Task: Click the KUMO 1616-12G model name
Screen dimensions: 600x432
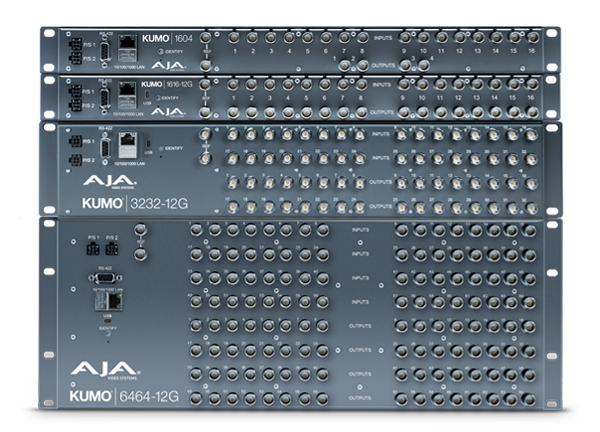Action: tap(167, 84)
